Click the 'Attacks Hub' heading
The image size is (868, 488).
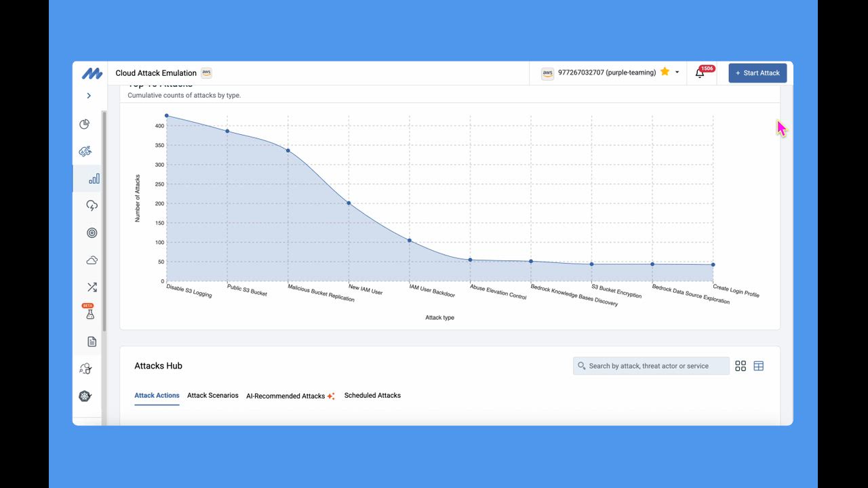(158, 366)
